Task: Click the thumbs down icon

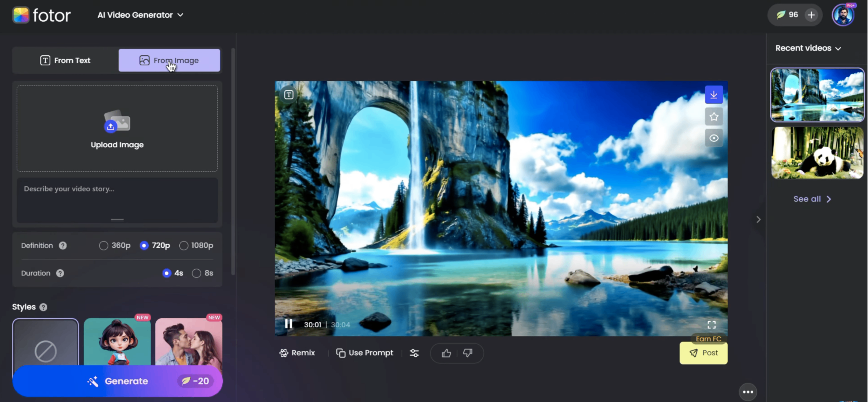Action: point(467,353)
